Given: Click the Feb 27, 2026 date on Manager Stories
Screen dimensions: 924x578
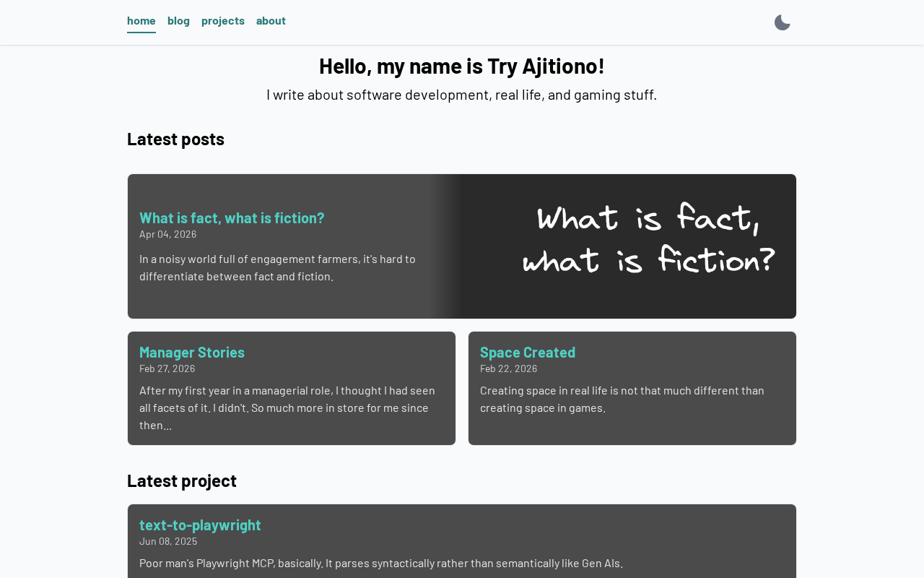Looking at the screenshot, I should point(167,368).
